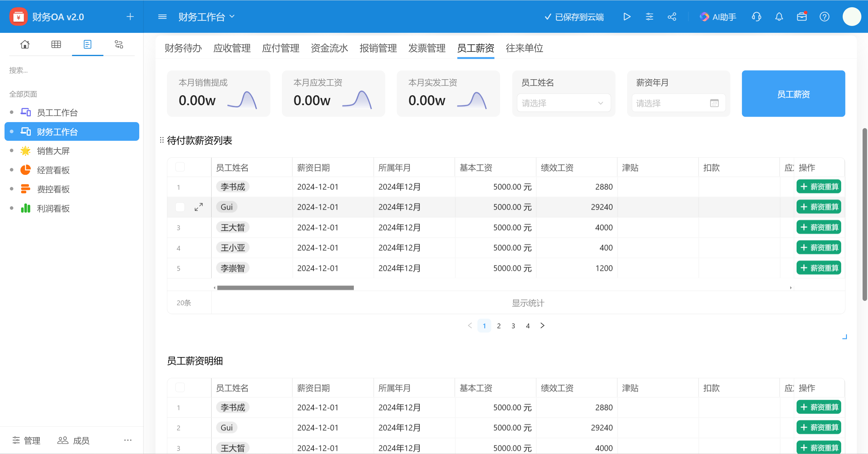The image size is (868, 454).
Task: Run preview with the play icon
Action: click(627, 17)
